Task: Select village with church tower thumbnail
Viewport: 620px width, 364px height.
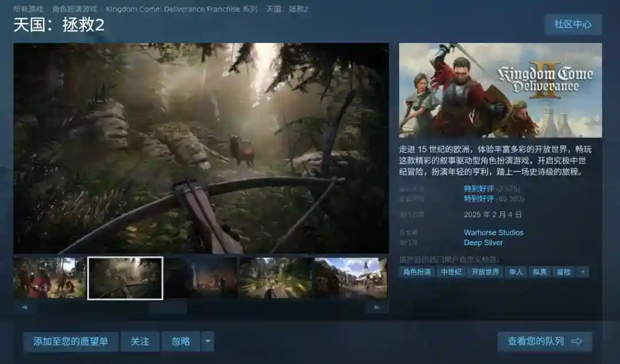Action: [351, 278]
